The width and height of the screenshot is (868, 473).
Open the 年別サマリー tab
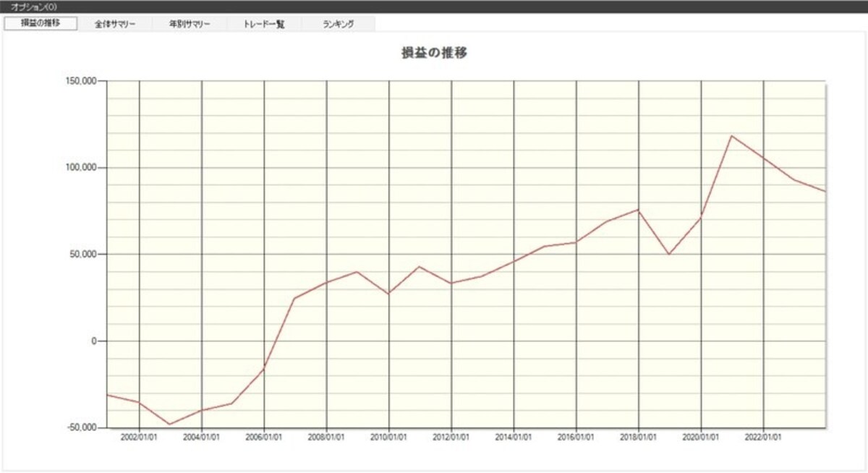click(190, 24)
